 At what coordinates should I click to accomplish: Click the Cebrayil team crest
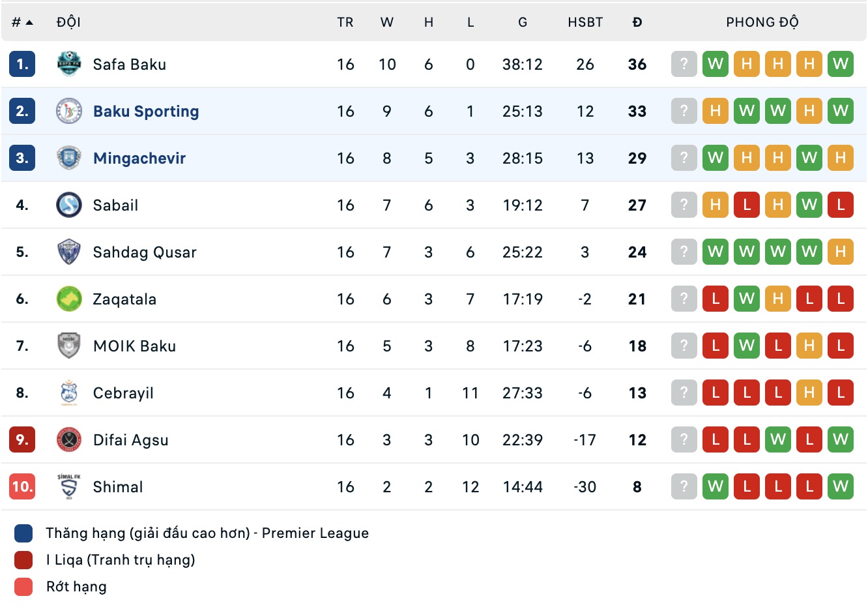point(68,393)
